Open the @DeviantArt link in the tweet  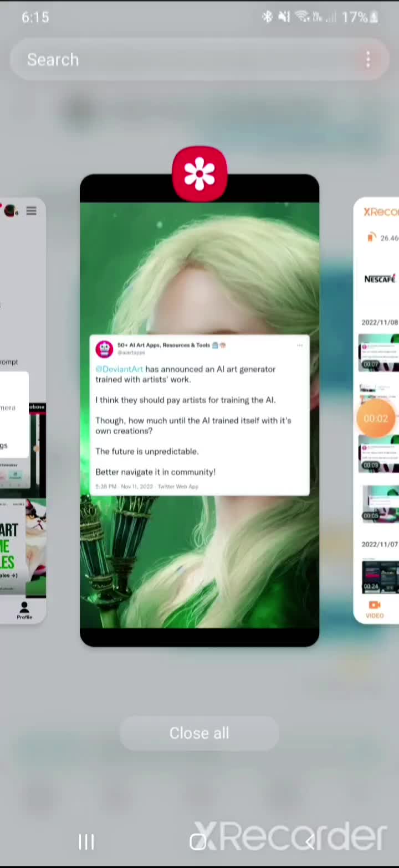pos(119,369)
